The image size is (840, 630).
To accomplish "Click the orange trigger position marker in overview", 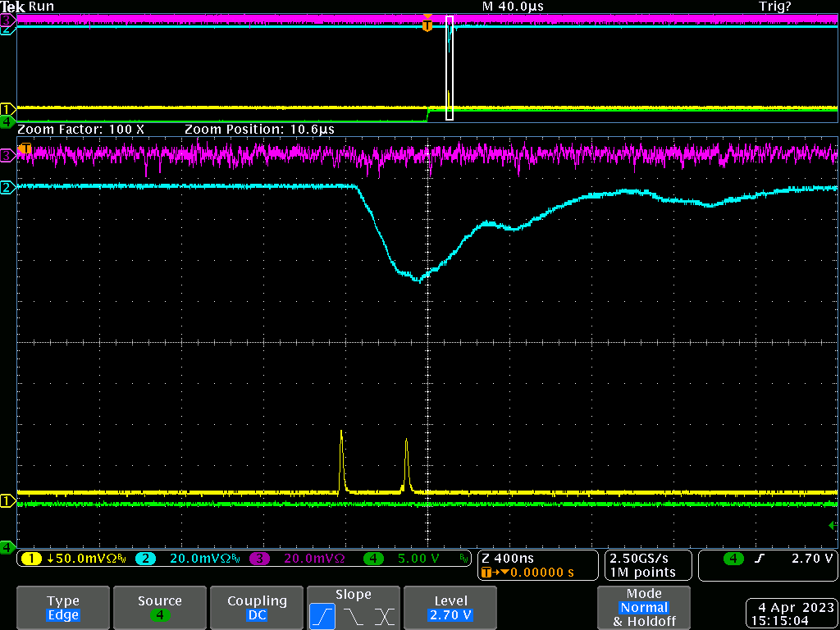I will pyautogui.click(x=427, y=25).
